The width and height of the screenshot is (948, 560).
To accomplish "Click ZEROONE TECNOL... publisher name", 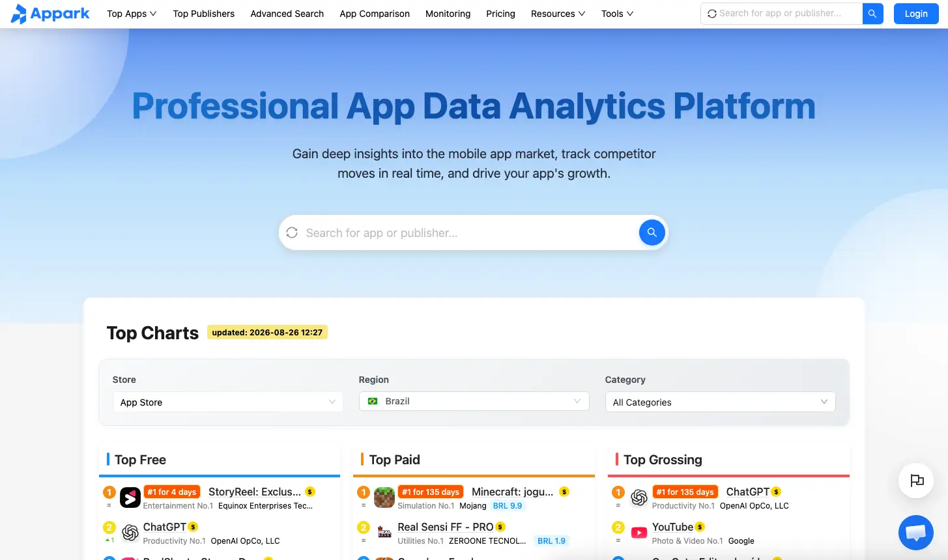I will (487, 541).
